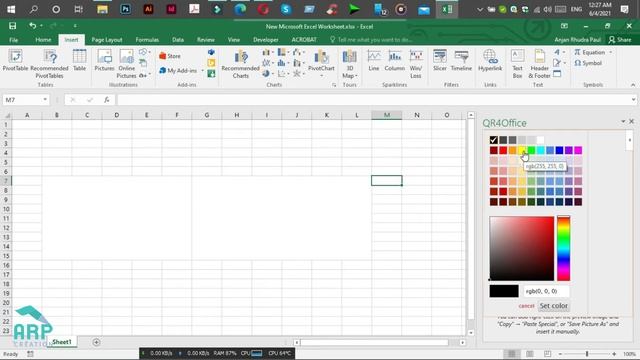The height and width of the screenshot is (360, 640).
Task: Click cancel in the color picker
Action: pyautogui.click(x=526, y=306)
